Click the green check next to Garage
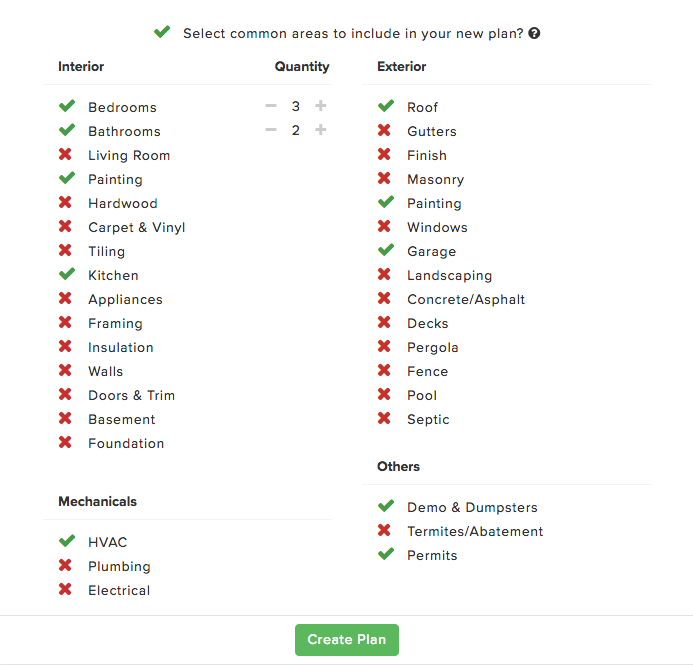 point(386,250)
